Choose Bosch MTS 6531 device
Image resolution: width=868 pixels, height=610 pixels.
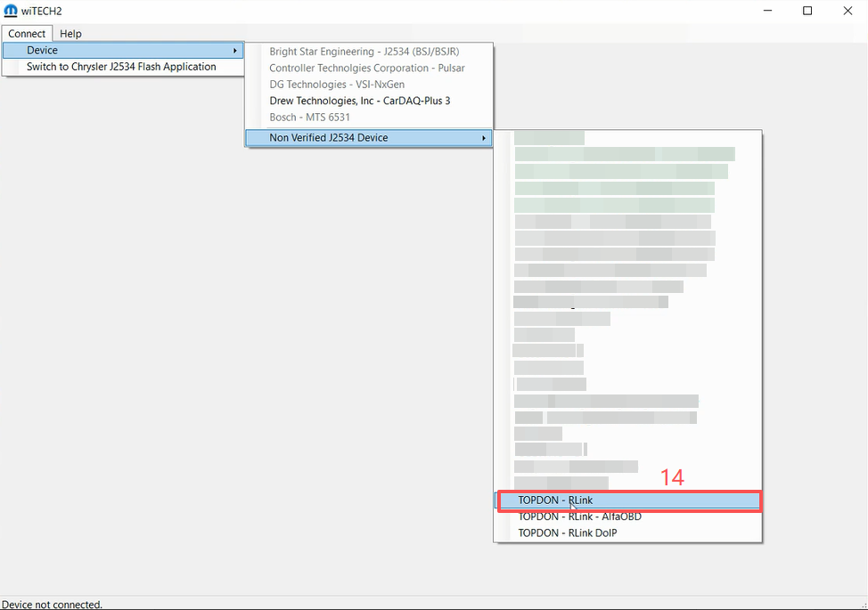309,118
